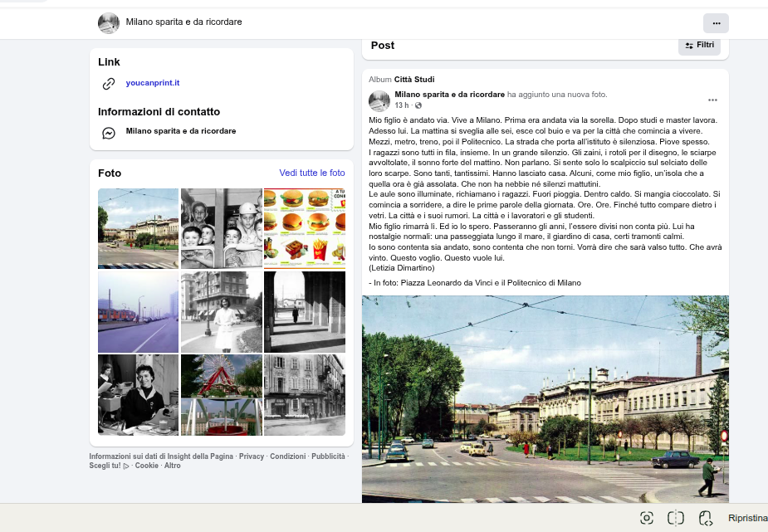Image resolution: width=768 pixels, height=532 pixels.
Task: Click the Filtri button for posts
Action: click(x=699, y=45)
